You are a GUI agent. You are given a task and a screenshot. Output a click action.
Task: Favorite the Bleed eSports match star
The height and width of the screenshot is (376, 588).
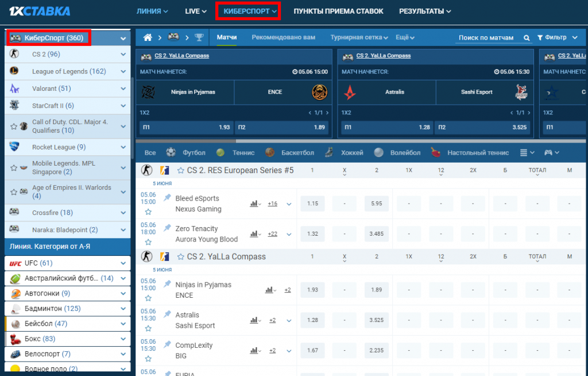[148, 212]
